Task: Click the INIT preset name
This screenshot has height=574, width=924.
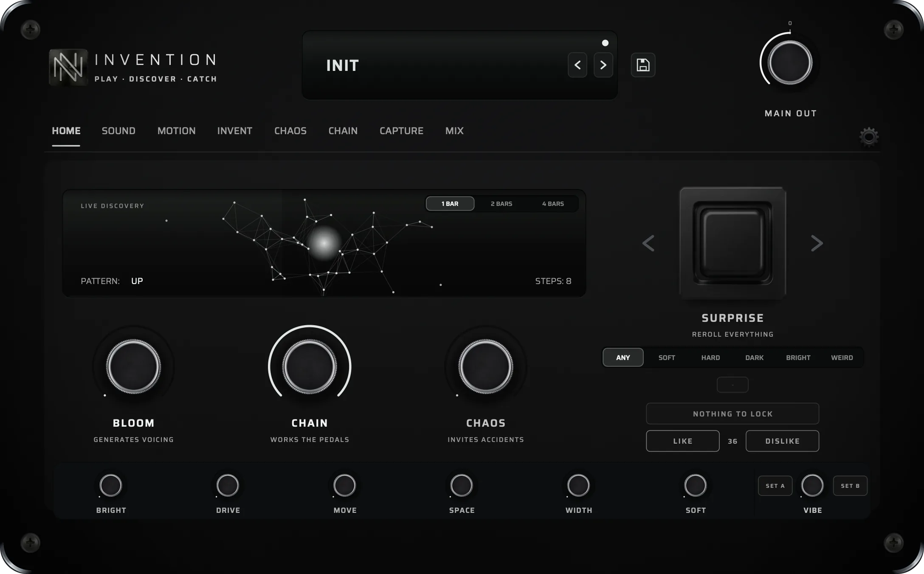Action: [x=343, y=65]
